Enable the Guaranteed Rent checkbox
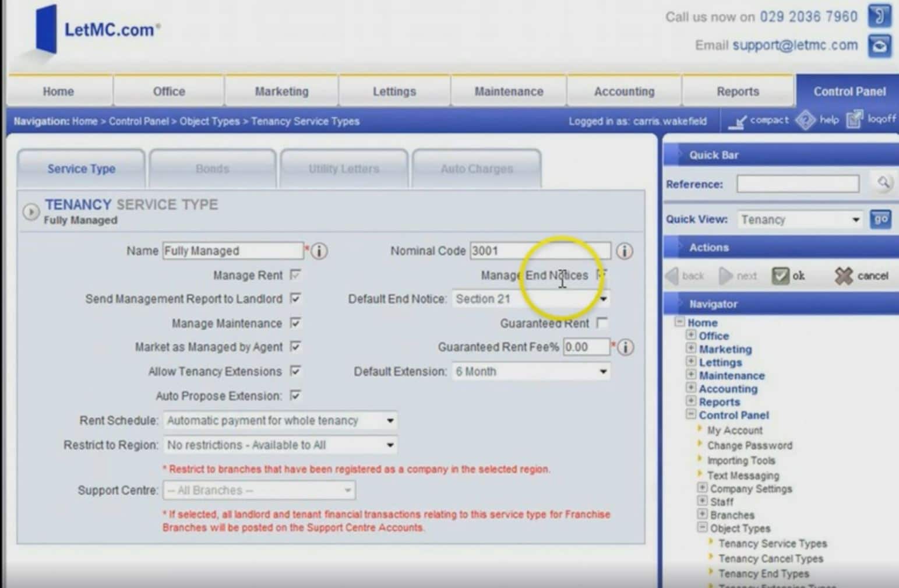 click(602, 323)
